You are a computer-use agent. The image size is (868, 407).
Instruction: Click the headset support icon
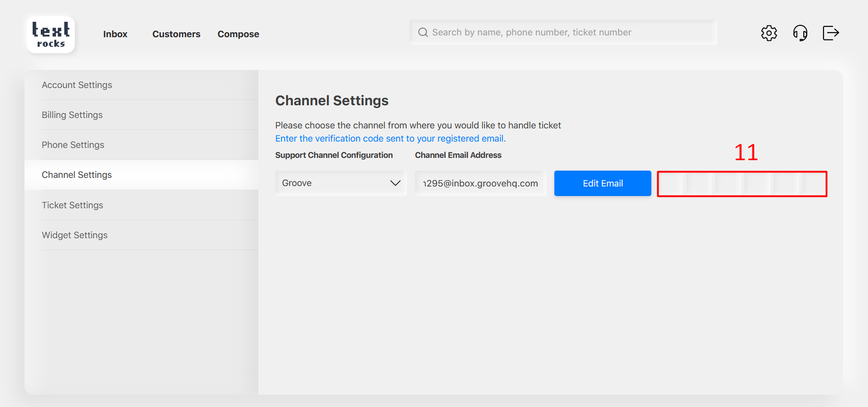click(x=800, y=33)
